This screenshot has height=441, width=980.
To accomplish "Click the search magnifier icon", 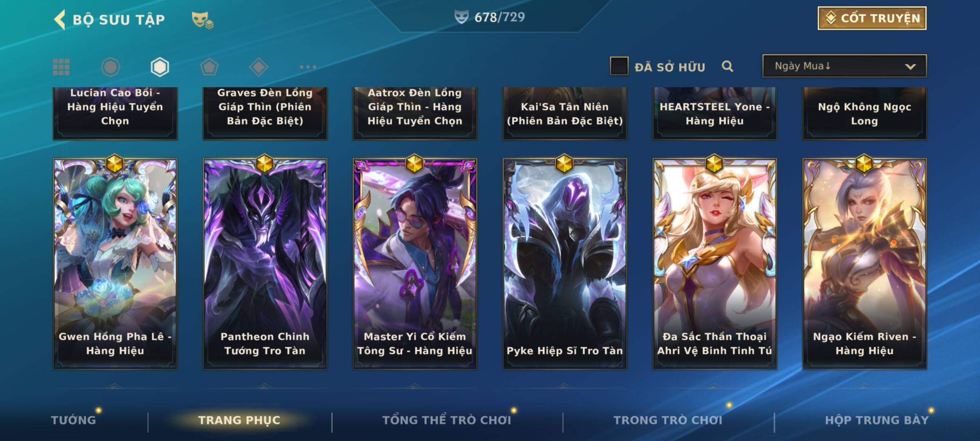I will (x=727, y=66).
